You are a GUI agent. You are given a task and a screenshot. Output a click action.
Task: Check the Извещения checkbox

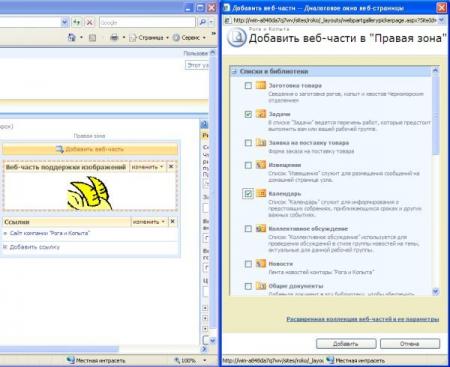248,165
